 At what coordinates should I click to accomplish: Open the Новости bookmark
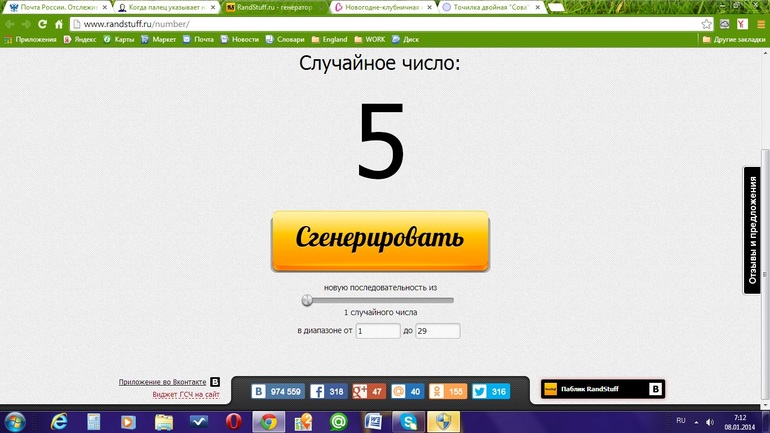click(240, 39)
